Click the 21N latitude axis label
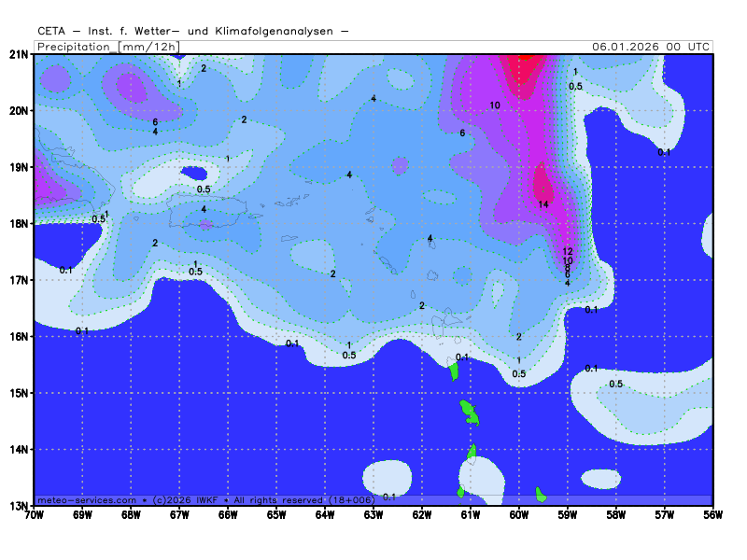 pos(19,54)
